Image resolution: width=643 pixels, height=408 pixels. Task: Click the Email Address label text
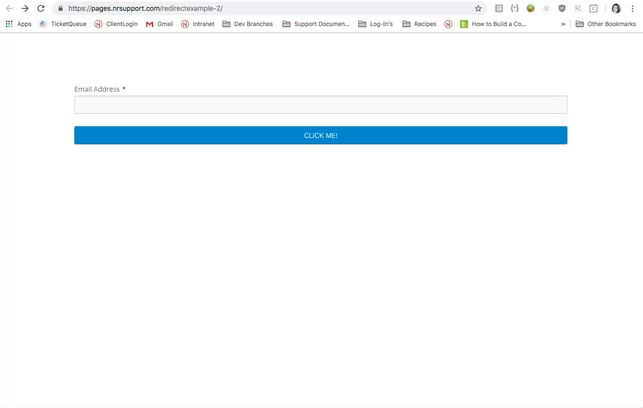pos(97,89)
